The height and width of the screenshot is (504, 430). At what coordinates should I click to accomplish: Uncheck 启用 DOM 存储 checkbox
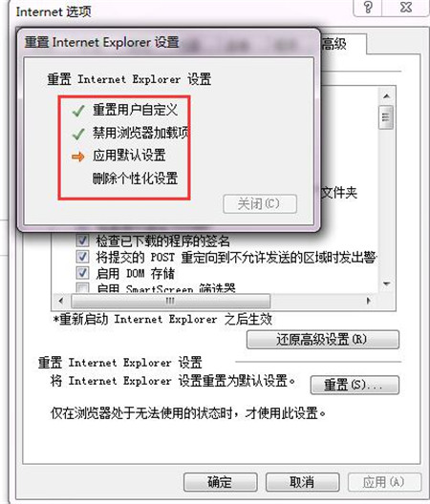coord(82,273)
